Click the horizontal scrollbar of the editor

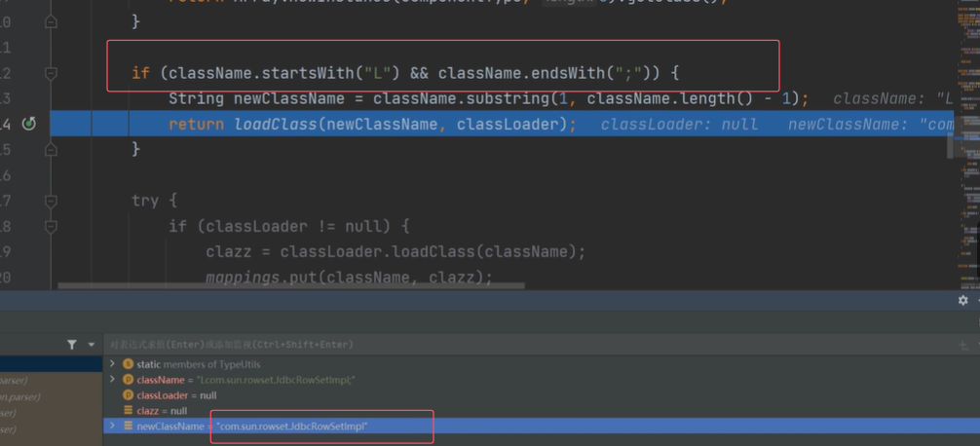[290, 286]
